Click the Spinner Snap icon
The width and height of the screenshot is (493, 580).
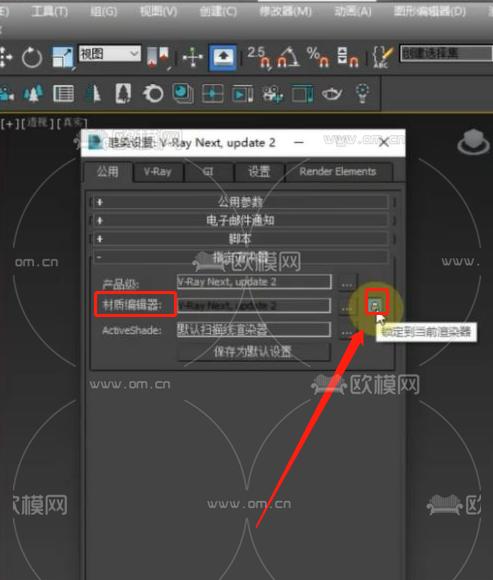click(348, 57)
